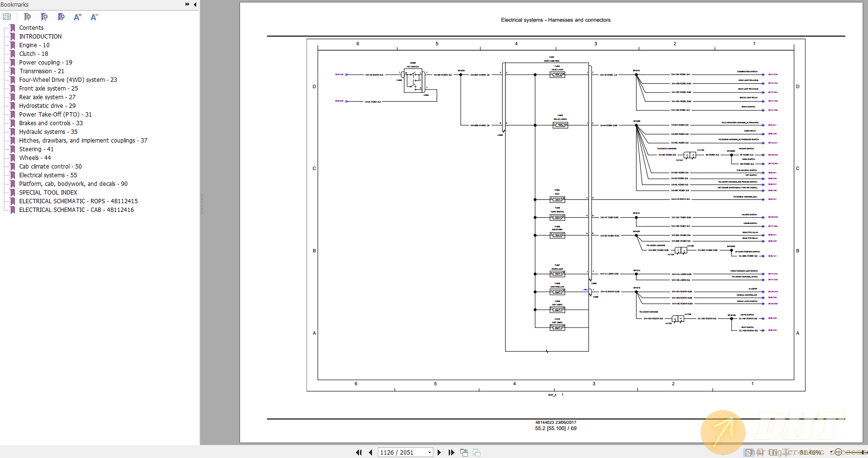This screenshot has width=868, height=458.
Task: Open the page number dropdown
Action: pos(429,452)
